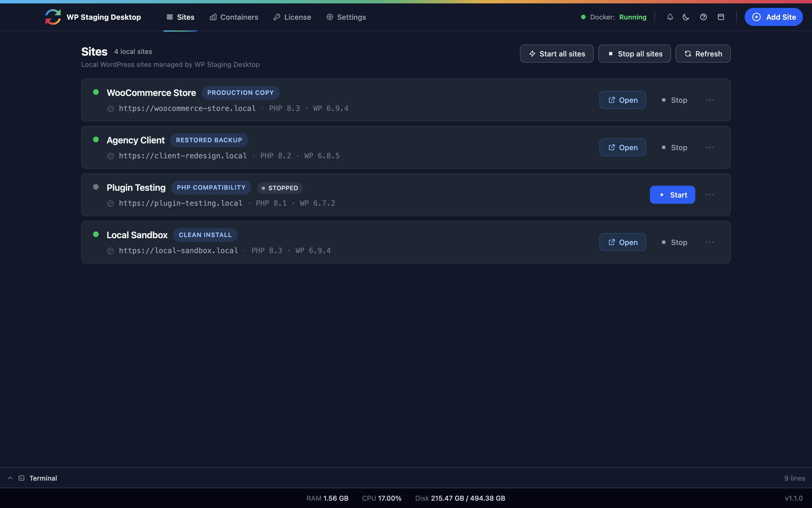Stop the Agency Client site

point(674,147)
